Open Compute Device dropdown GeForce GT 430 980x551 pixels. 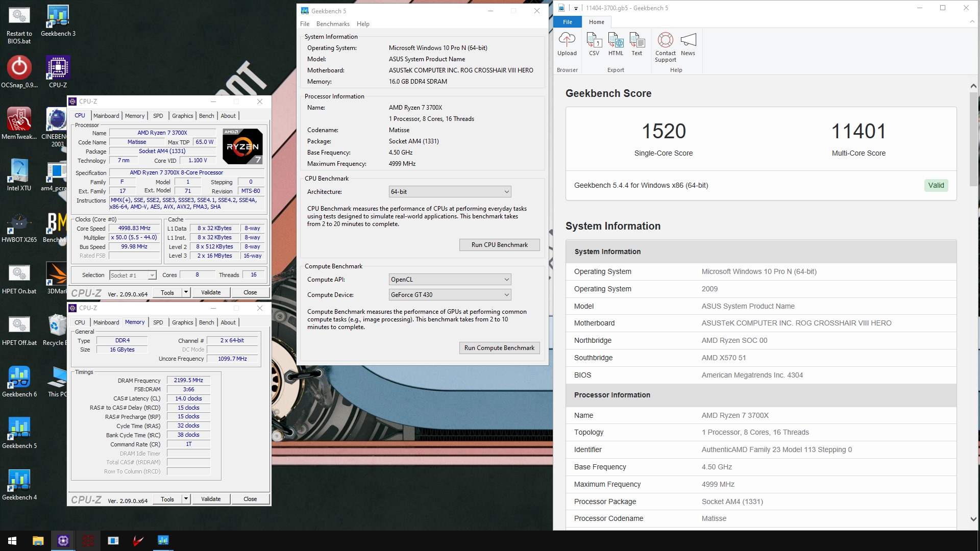[x=450, y=295]
